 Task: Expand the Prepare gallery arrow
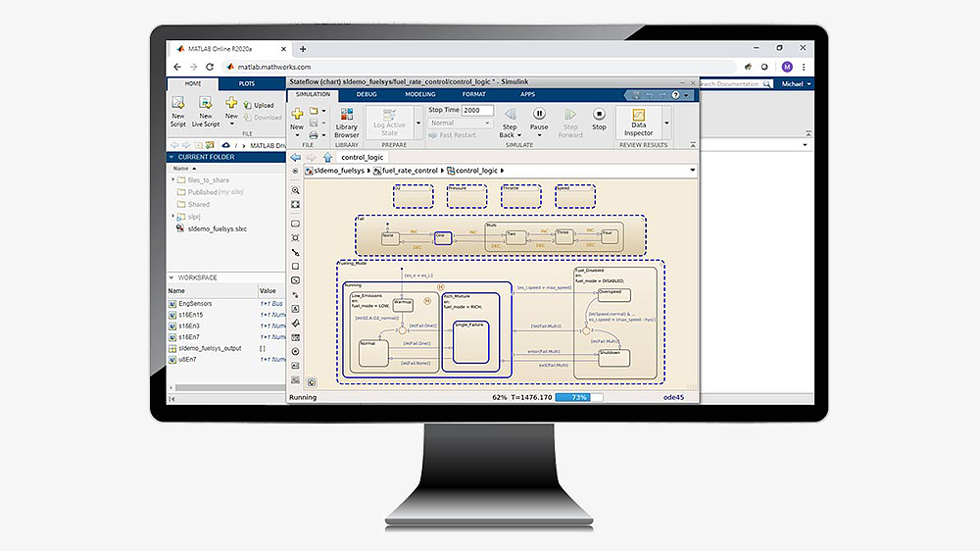click(418, 124)
